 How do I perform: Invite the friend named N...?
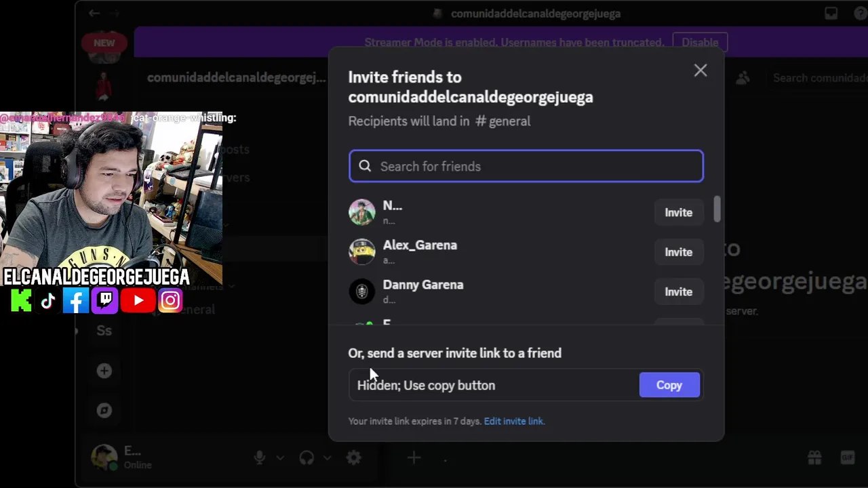tap(678, 213)
